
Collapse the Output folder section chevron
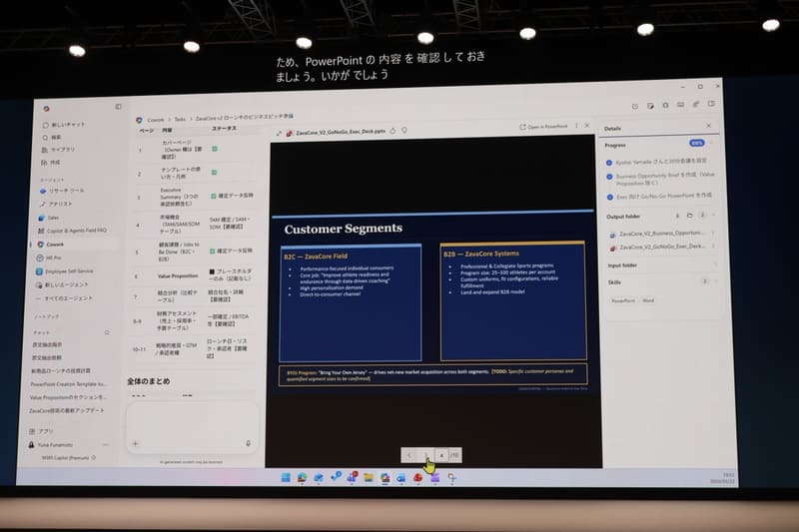coord(714,215)
